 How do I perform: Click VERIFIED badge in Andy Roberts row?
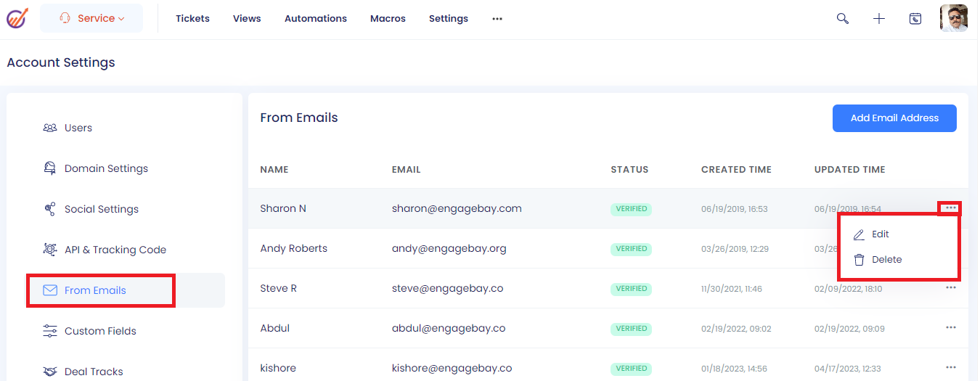pyautogui.click(x=632, y=249)
